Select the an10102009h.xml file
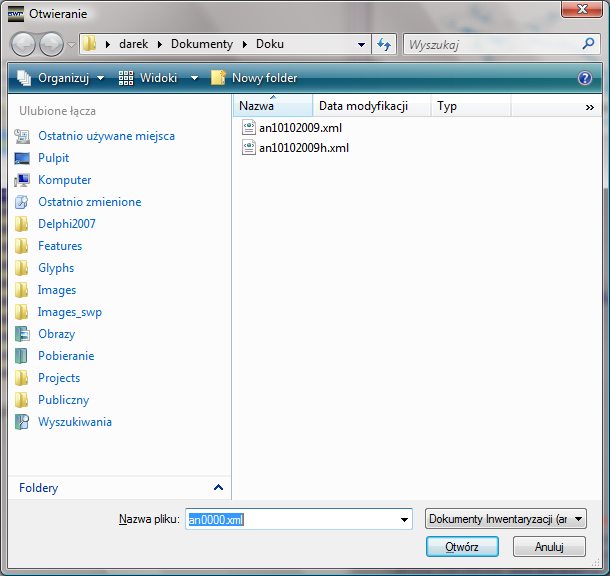 [x=303, y=148]
